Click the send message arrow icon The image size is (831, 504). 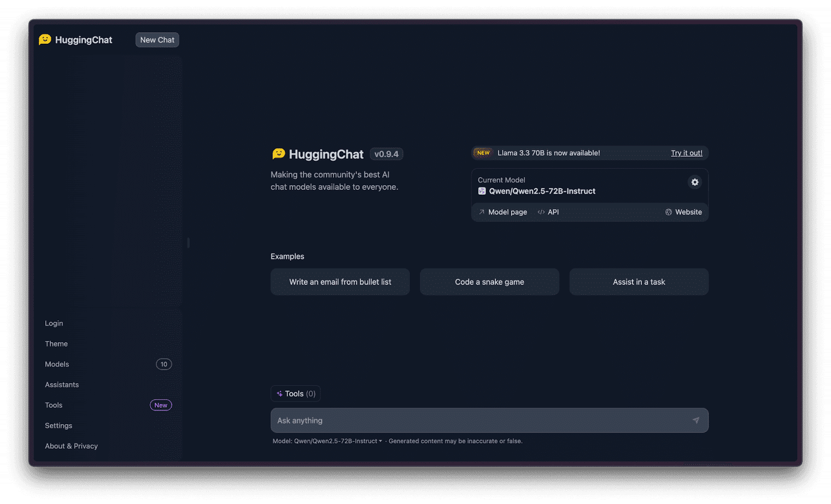point(695,420)
